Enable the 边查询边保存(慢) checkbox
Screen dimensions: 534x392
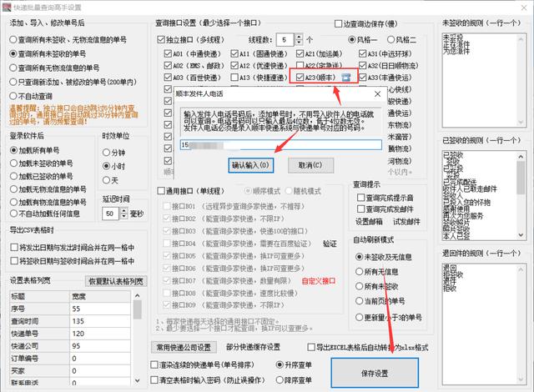point(340,25)
